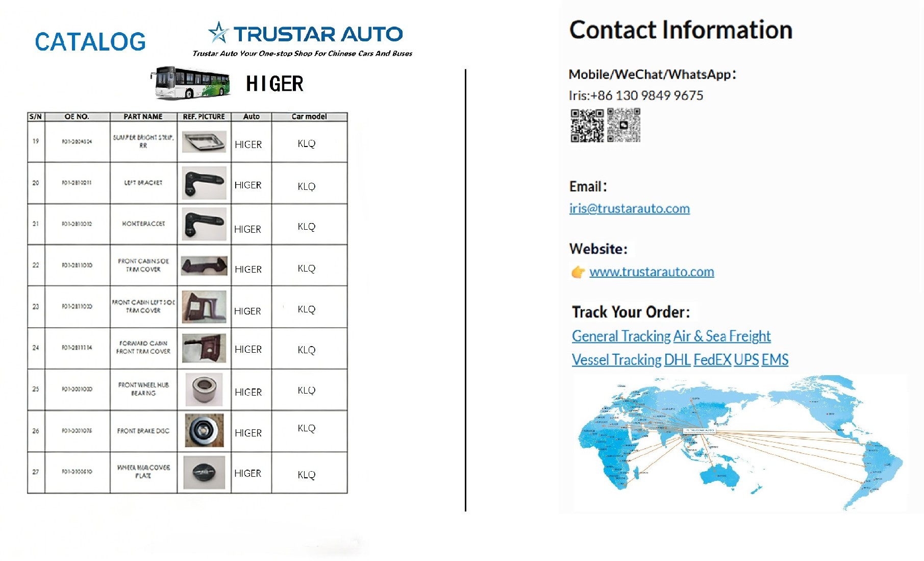Click the pointing hand emoji beside website
The height and width of the screenshot is (561, 924).
578,272
